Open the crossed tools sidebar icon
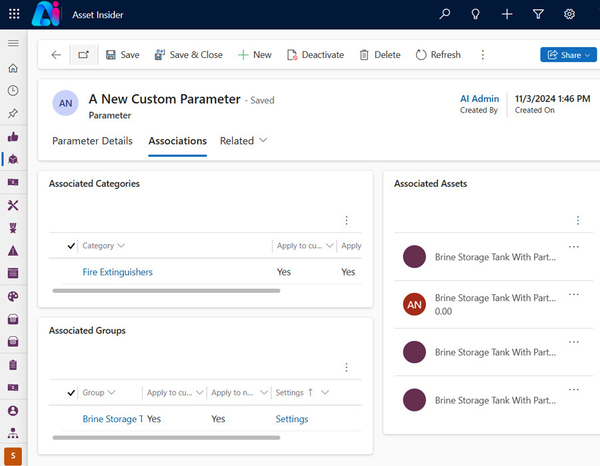Screen dimensions: 600x466 [x=13, y=205]
